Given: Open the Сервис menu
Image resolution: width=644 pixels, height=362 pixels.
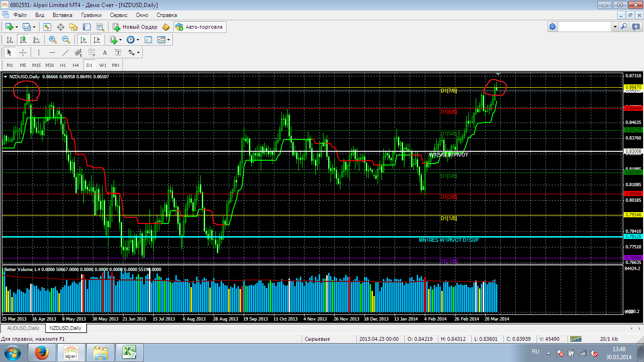Looking at the screenshot, I should coord(119,15).
